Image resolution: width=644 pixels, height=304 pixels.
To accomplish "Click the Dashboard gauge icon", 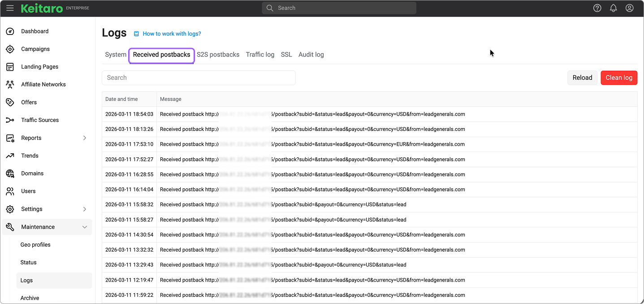I will point(10,31).
